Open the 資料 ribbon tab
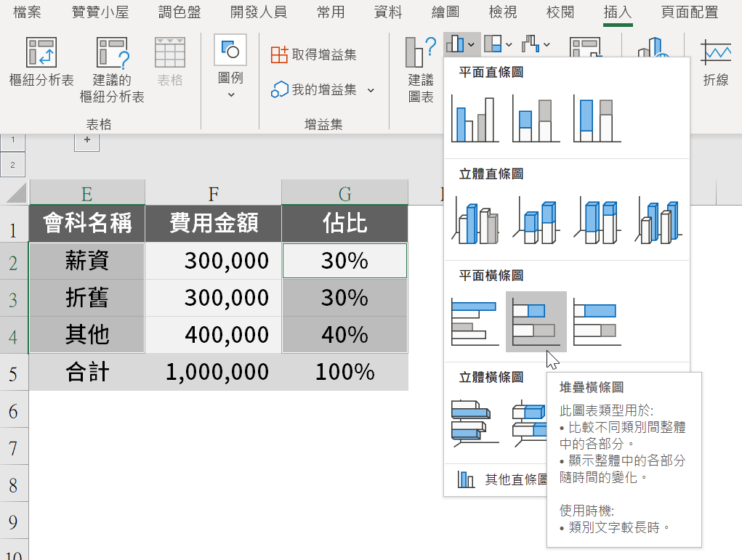Screen dimensions: 742x560 coord(388,12)
